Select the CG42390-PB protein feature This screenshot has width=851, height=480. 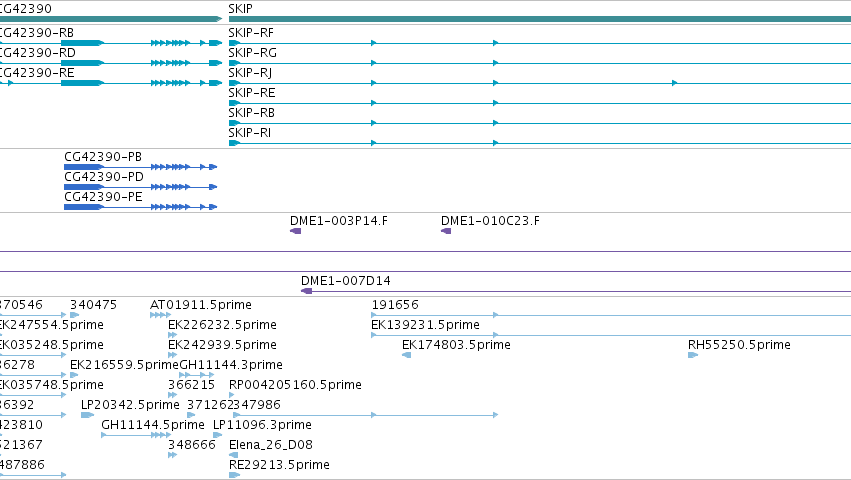pos(141,167)
